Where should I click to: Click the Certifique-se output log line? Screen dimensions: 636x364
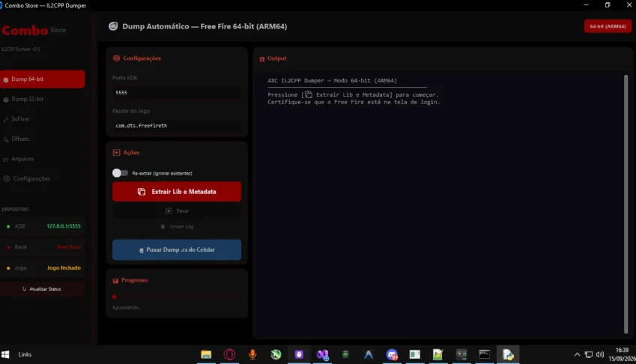coord(354,102)
